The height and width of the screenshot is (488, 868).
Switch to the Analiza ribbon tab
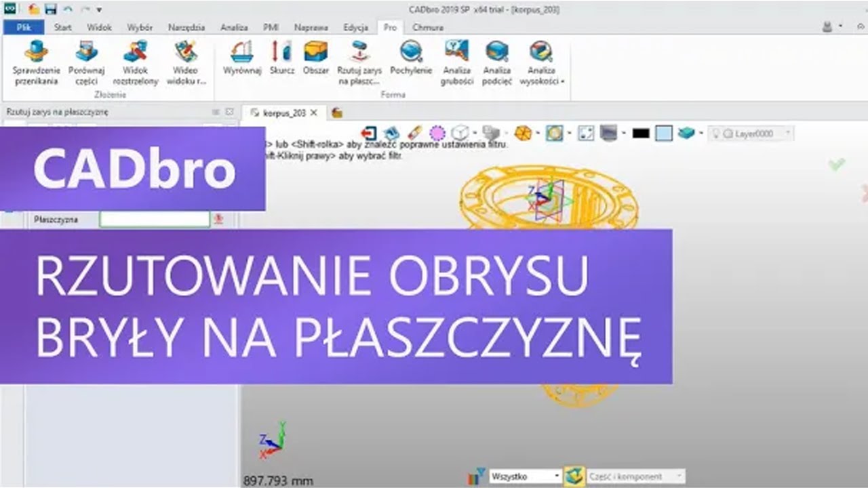click(x=234, y=28)
